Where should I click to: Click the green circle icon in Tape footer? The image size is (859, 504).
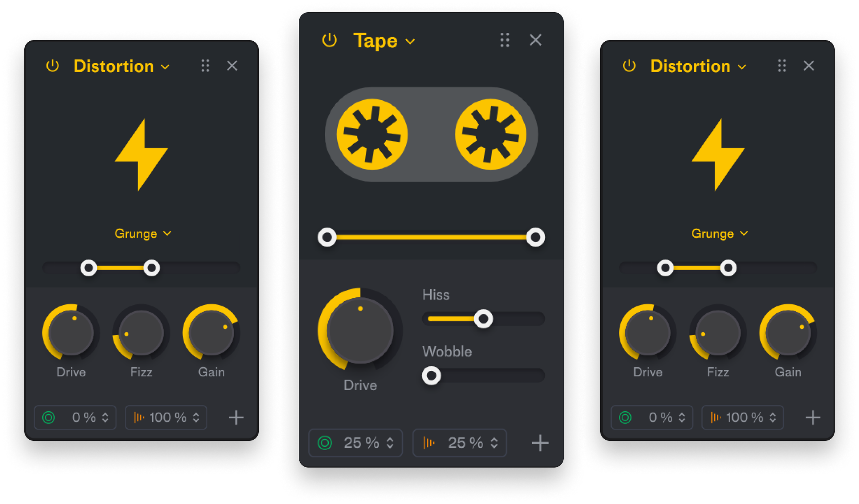[325, 443]
